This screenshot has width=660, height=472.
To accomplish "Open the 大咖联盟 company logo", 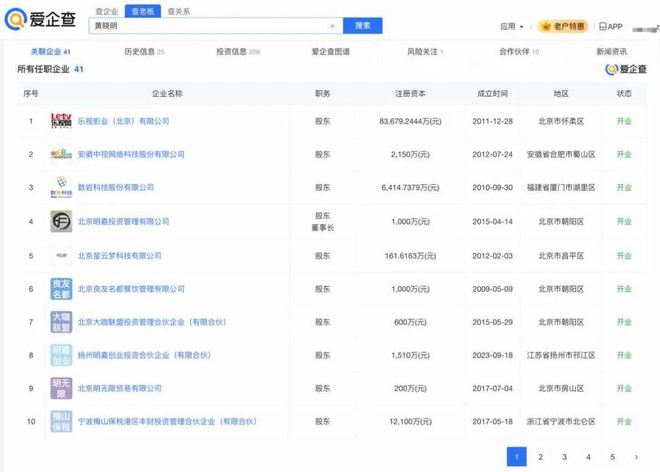I will click(61, 322).
